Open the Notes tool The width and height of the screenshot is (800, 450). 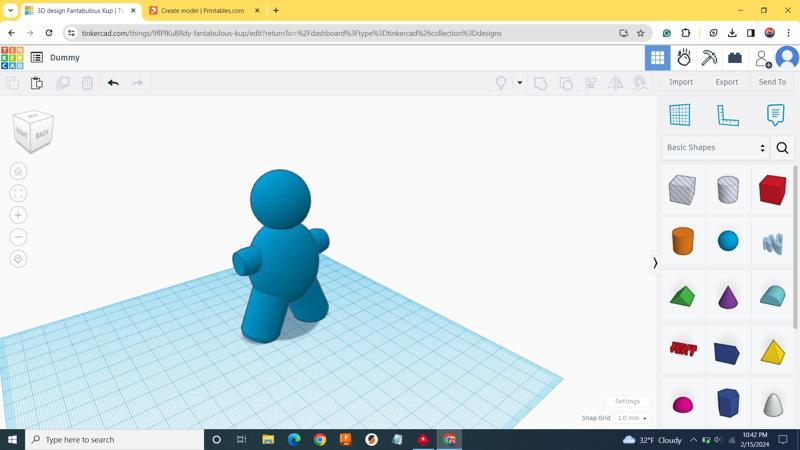pyautogui.click(x=775, y=115)
